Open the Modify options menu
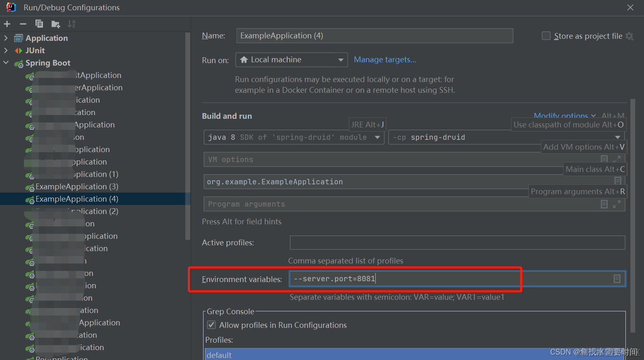The width and height of the screenshot is (644, 360). [564, 115]
